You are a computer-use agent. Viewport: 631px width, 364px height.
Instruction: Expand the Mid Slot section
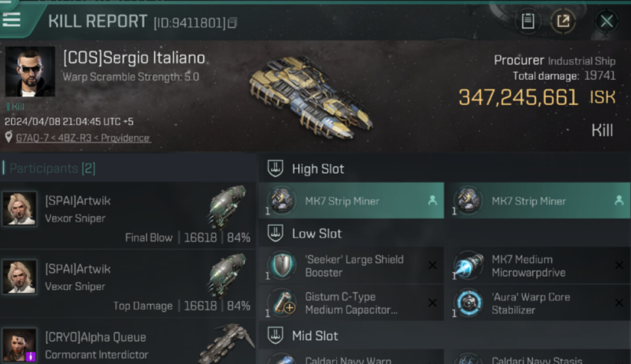[276, 335]
